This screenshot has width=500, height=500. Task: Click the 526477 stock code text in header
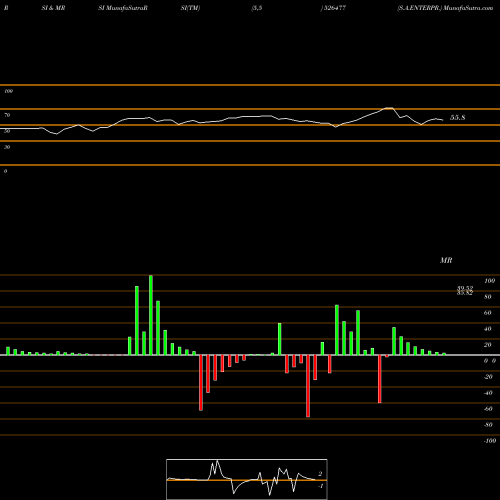click(x=334, y=8)
